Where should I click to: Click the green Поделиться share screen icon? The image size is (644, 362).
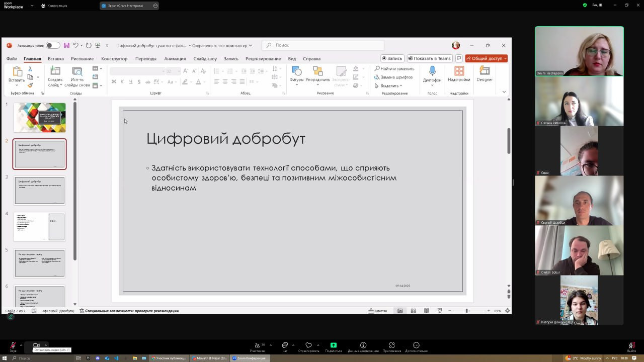pyautogui.click(x=333, y=346)
